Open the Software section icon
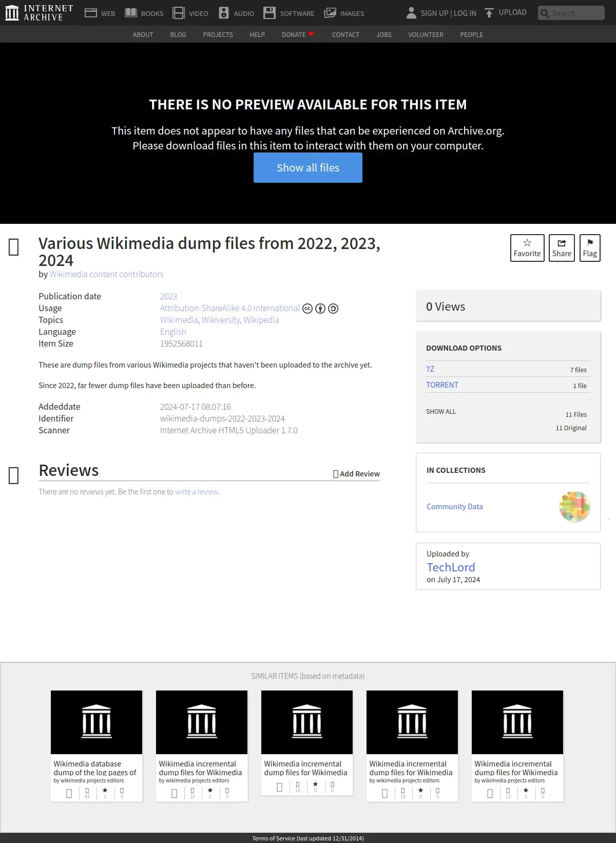The height and width of the screenshot is (843, 616). click(269, 13)
